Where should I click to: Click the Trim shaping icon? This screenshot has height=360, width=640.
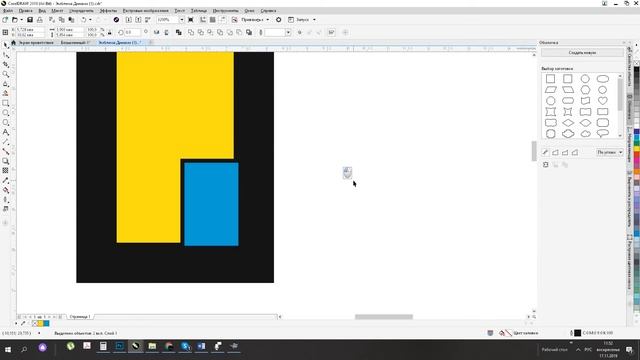pyautogui.click(x=200, y=32)
